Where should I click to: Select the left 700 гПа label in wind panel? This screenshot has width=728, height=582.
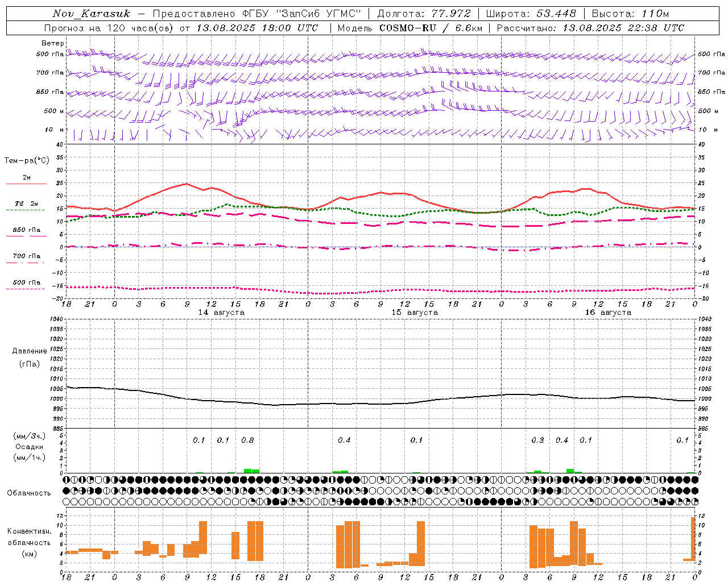50,73
